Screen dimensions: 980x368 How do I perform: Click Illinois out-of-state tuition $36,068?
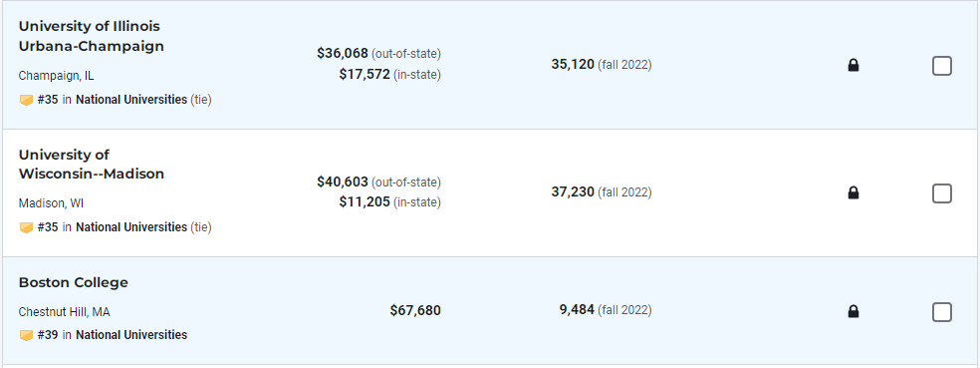click(343, 53)
